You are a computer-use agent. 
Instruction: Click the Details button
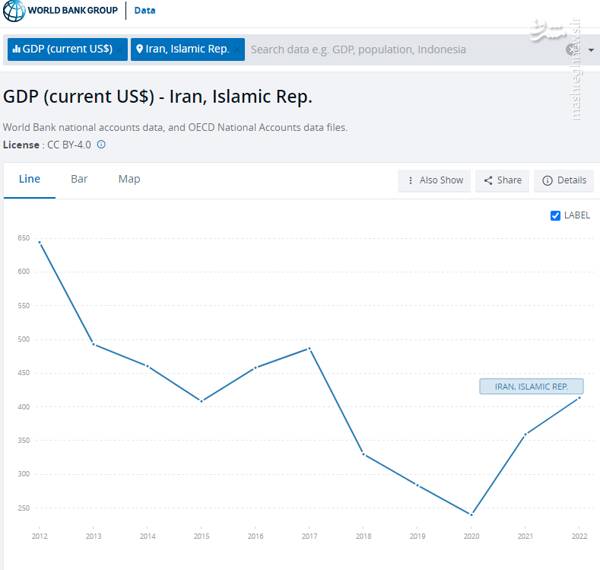pyautogui.click(x=564, y=180)
